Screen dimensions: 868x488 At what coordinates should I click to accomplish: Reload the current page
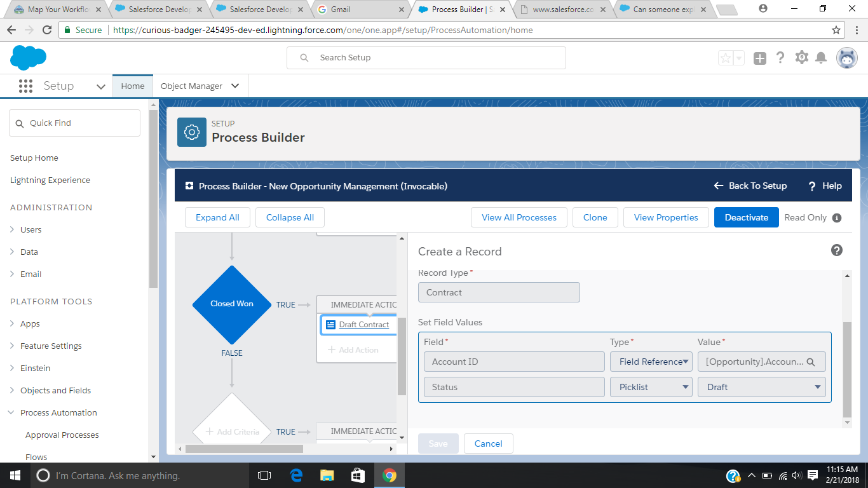click(46, 30)
